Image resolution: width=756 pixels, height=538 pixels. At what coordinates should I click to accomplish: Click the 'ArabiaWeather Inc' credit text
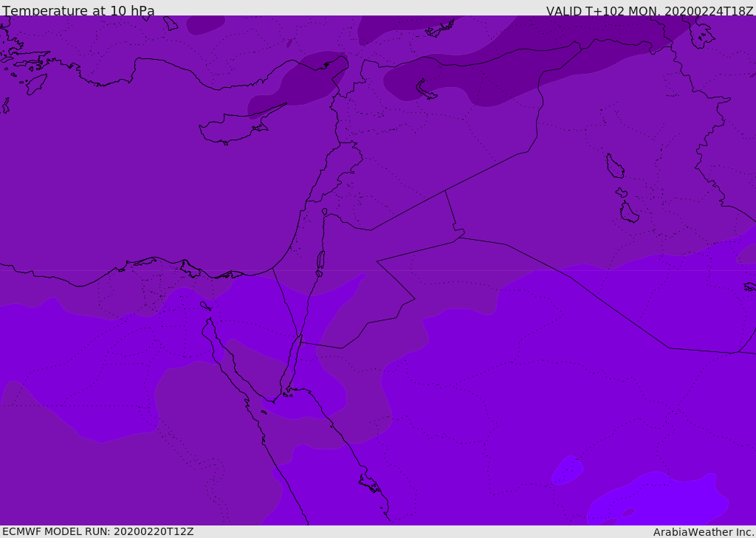pyautogui.click(x=703, y=532)
